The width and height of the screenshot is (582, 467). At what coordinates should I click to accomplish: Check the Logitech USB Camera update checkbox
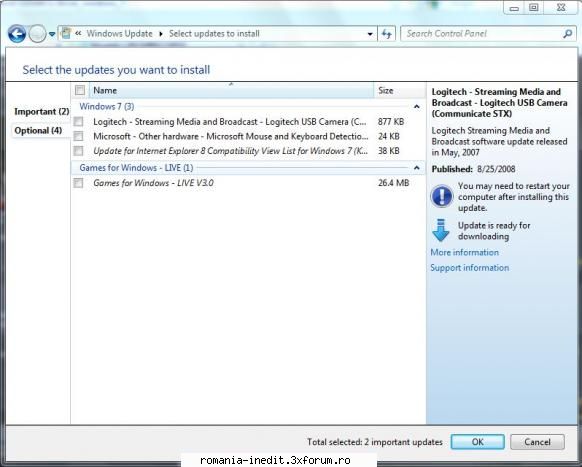click(x=78, y=121)
